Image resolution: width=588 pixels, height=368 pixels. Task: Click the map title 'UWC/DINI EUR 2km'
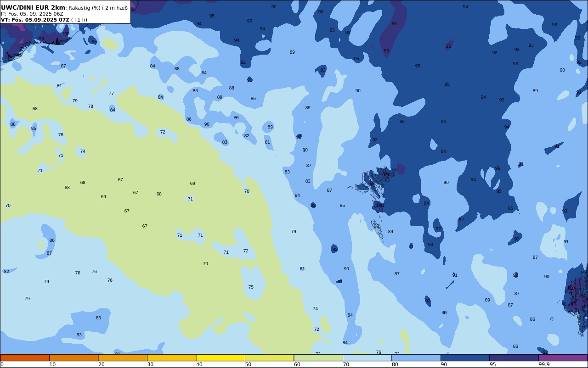tap(33, 7)
